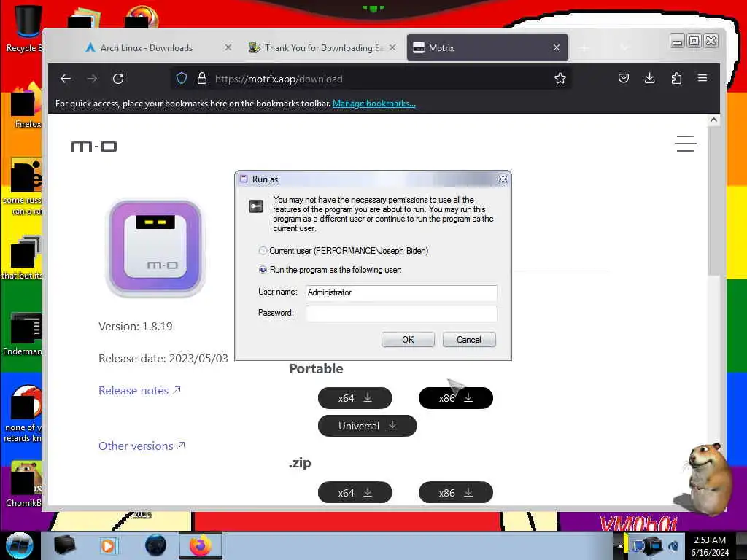Open the Release notes link
The width and height of the screenshot is (747, 560).
(139, 391)
